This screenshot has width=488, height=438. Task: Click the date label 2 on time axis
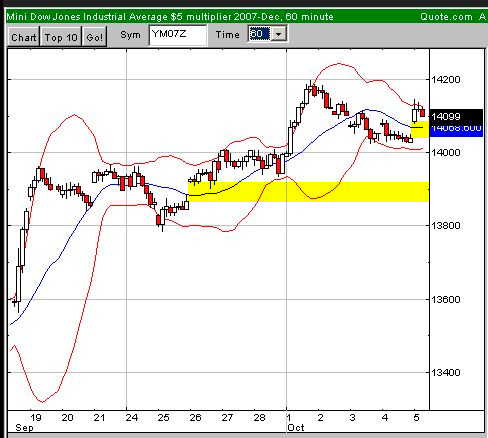(321, 418)
